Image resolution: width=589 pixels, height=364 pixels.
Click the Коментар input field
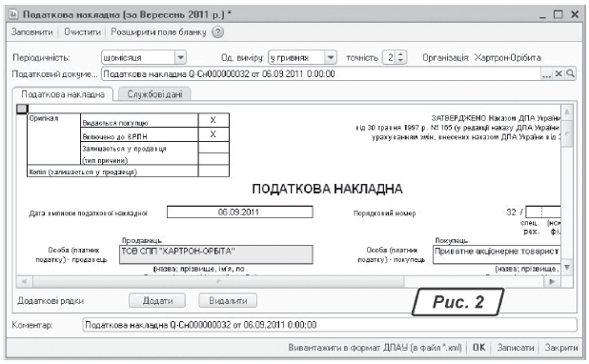pos(330,325)
